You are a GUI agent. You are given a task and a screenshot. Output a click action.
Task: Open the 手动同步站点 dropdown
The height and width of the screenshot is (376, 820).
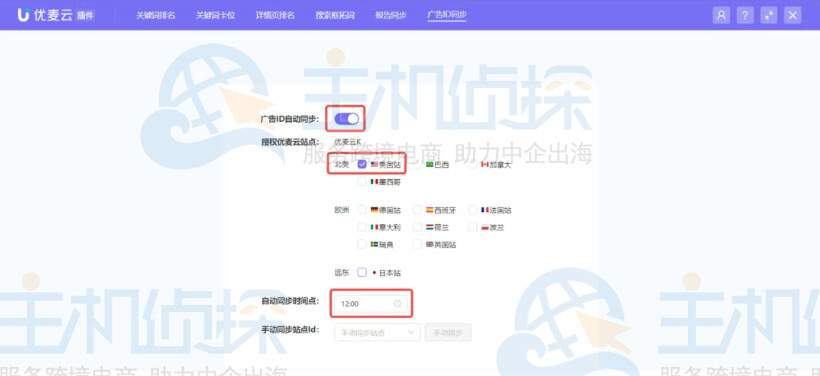click(x=377, y=333)
